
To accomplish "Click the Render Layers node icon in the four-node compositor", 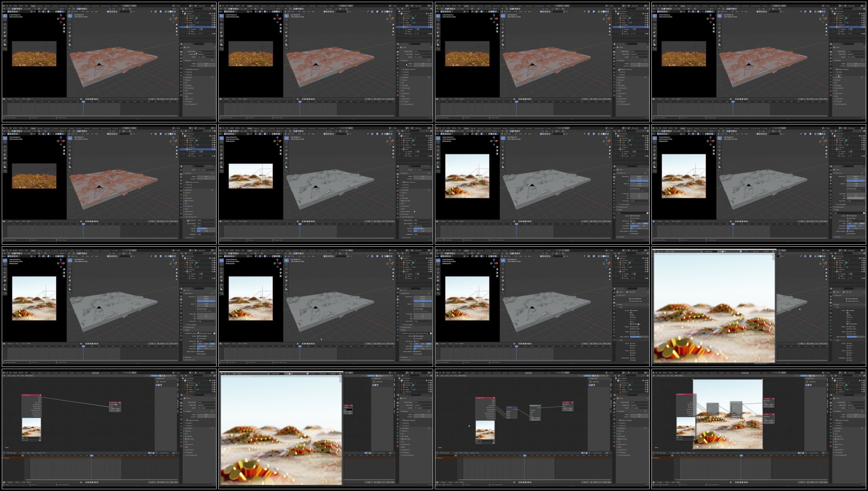I will (x=494, y=398).
